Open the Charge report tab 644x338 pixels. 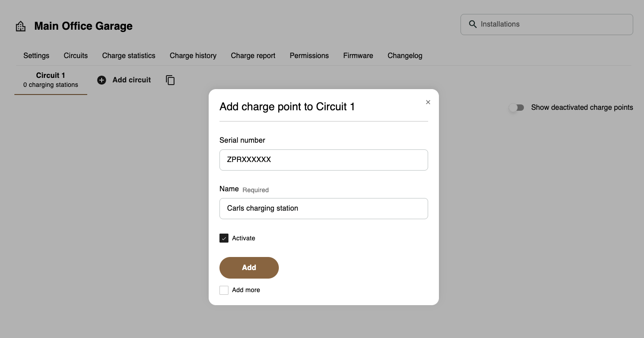coord(253,56)
